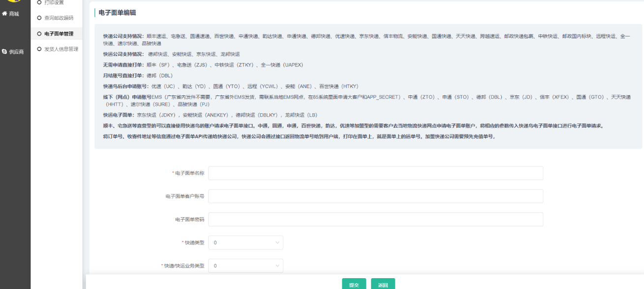The width and height of the screenshot is (644, 289).
Task: Select the 商城 label in the dark sidebar
Action: [14, 14]
